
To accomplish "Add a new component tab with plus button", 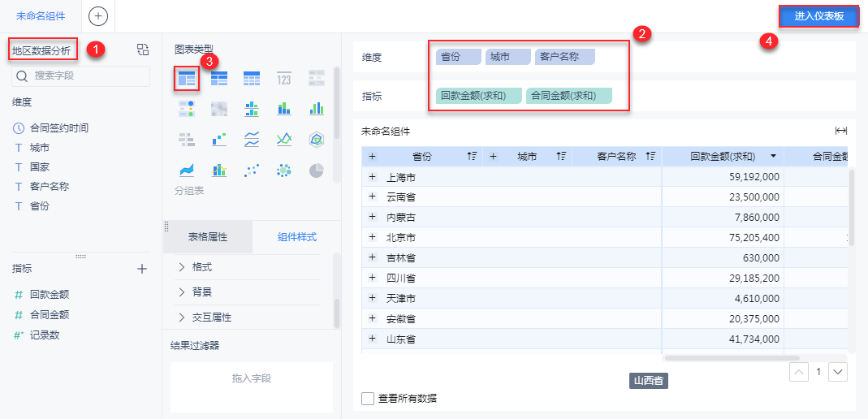I will (x=98, y=15).
